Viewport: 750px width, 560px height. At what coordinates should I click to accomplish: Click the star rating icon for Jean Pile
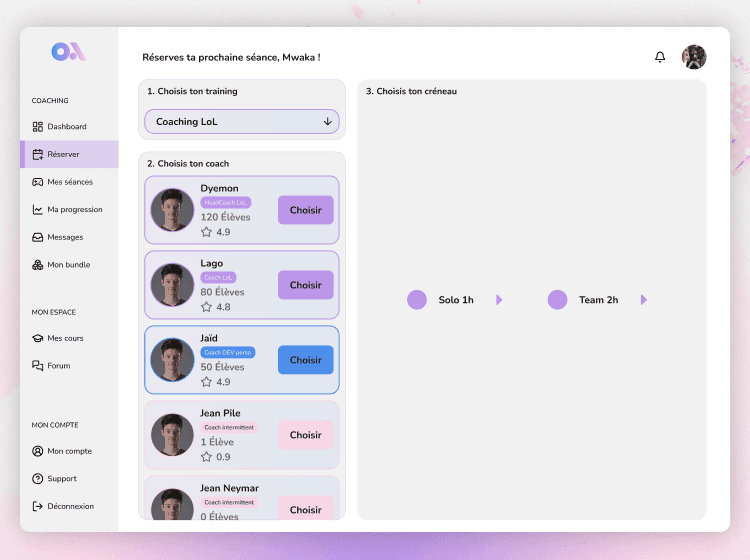[206, 457]
